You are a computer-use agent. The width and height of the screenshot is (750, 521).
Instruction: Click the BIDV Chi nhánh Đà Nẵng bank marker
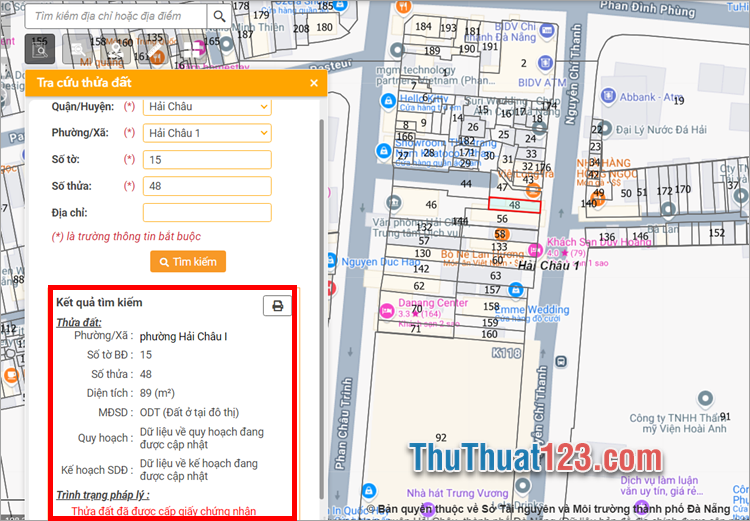tap(546, 31)
